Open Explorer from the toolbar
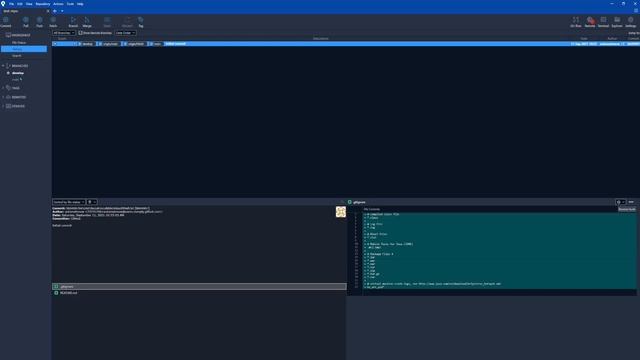 [x=617, y=22]
